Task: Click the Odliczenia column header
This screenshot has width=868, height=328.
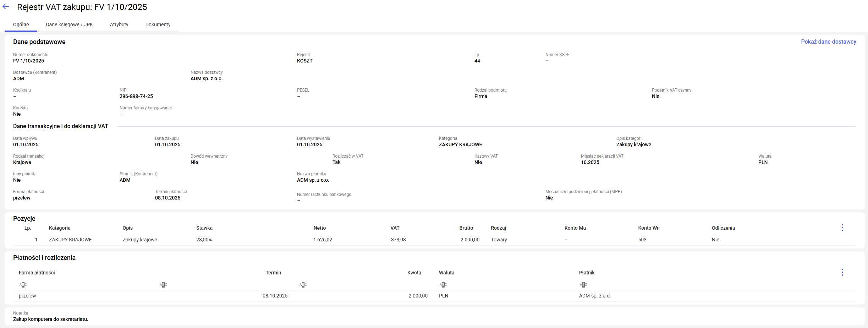Action: 723,228
